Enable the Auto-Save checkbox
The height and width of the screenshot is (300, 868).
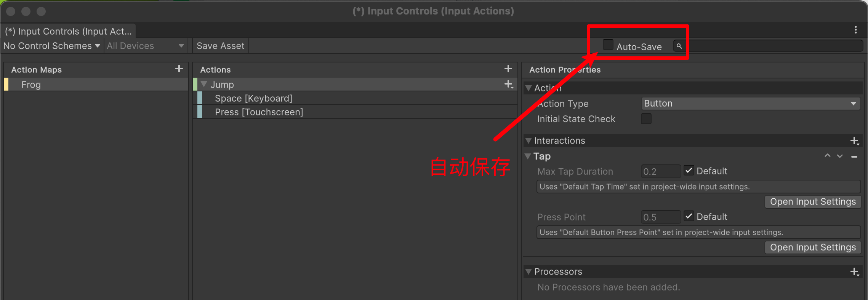click(x=608, y=45)
